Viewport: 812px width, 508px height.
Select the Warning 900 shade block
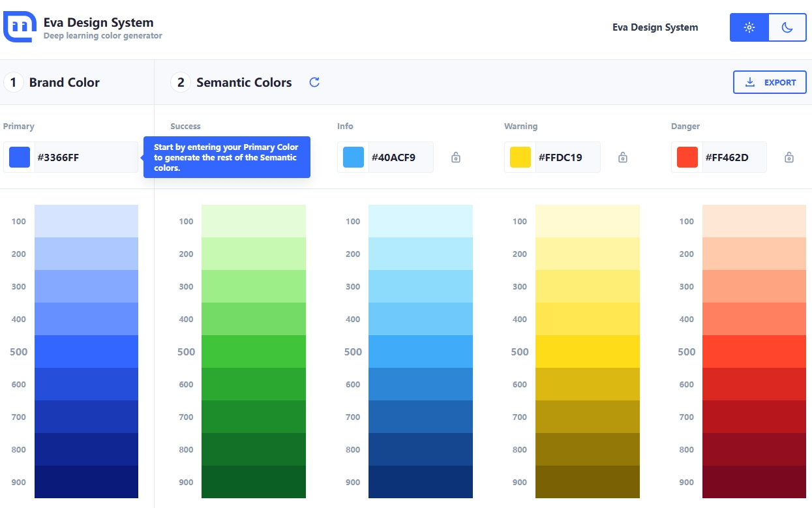(588, 482)
